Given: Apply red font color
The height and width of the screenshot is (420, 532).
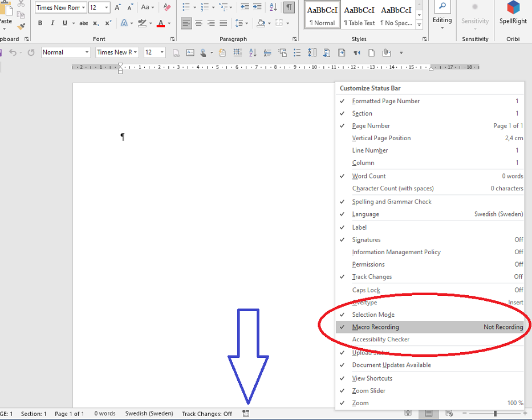Looking at the screenshot, I should click(x=161, y=23).
